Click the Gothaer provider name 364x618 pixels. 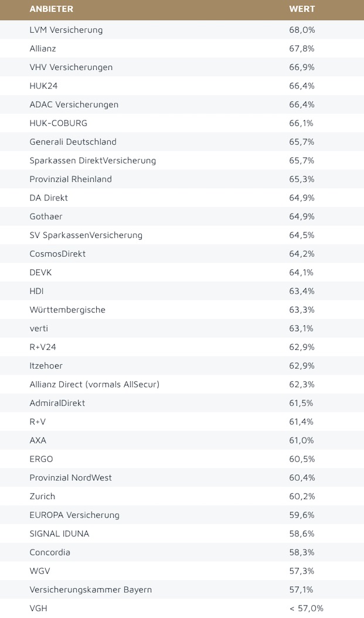[x=46, y=216]
